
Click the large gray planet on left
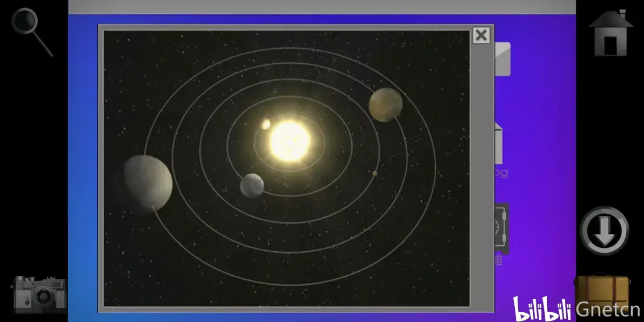147,182
